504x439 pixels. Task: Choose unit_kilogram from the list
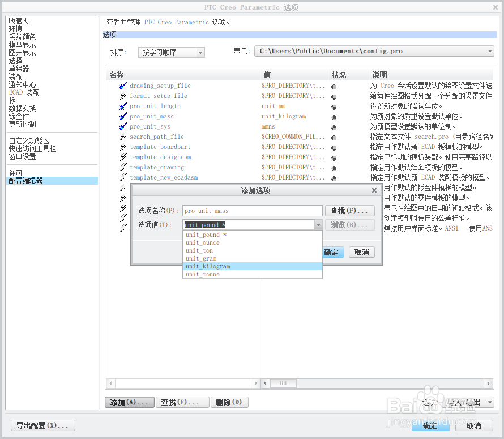coord(253,266)
